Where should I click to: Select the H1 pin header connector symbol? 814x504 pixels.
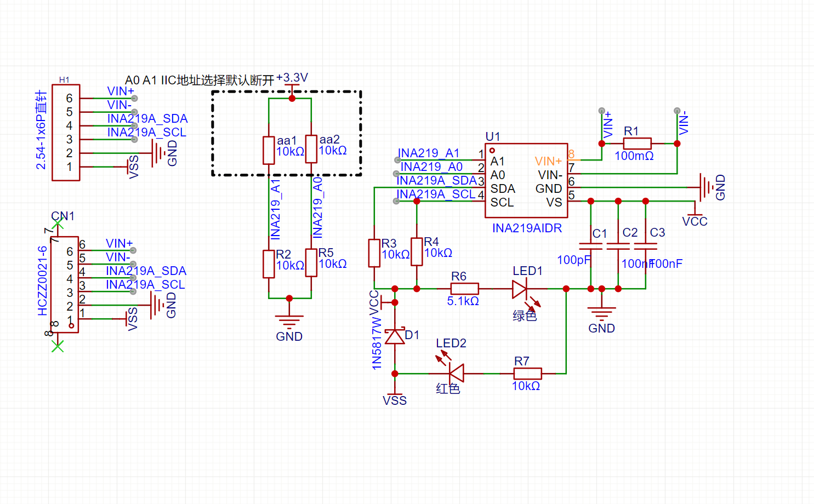[66, 131]
